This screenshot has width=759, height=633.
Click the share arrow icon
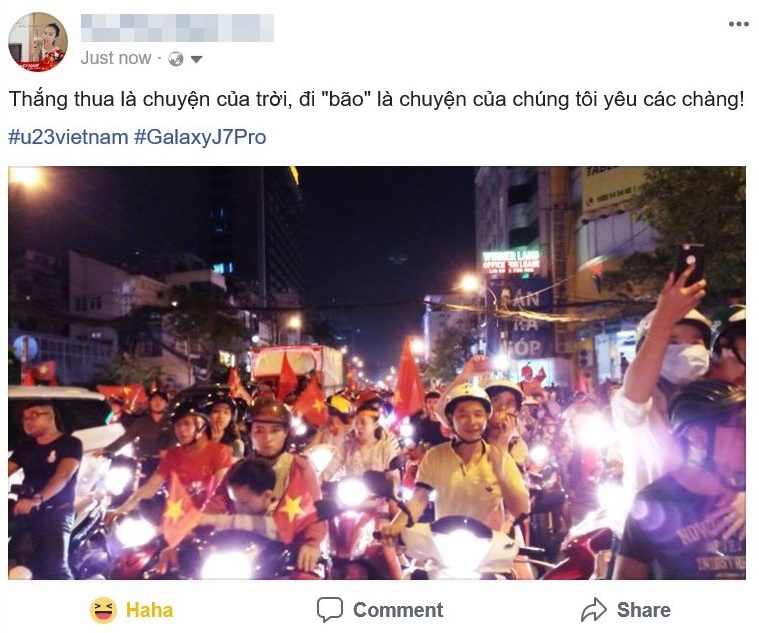[593, 609]
